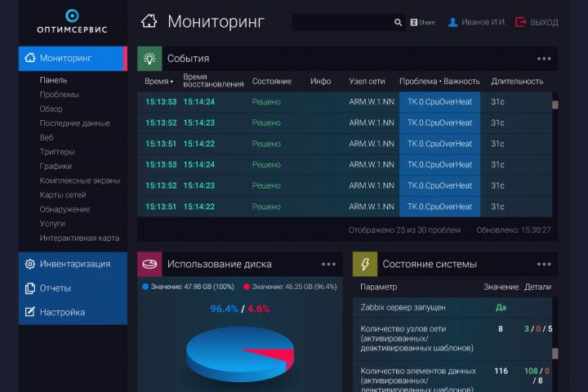Click the documents icon next to Отчеты
This screenshot has width=588, height=392.
[30, 288]
